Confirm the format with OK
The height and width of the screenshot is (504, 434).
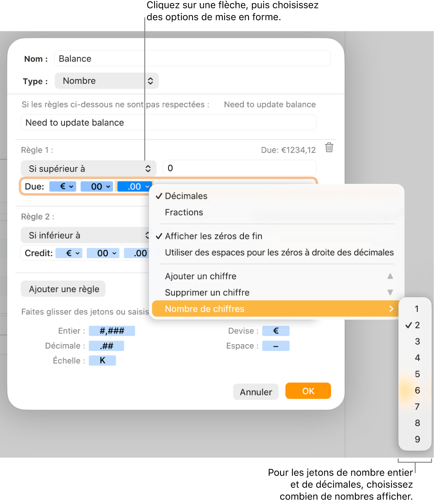click(x=308, y=391)
